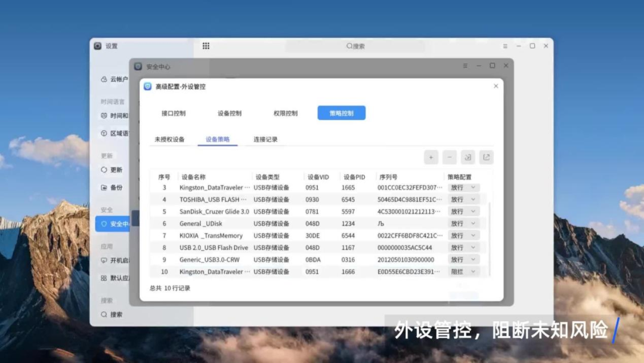The height and width of the screenshot is (363, 644).
Task: Click the 序列号 column header
Action: pyautogui.click(x=388, y=177)
